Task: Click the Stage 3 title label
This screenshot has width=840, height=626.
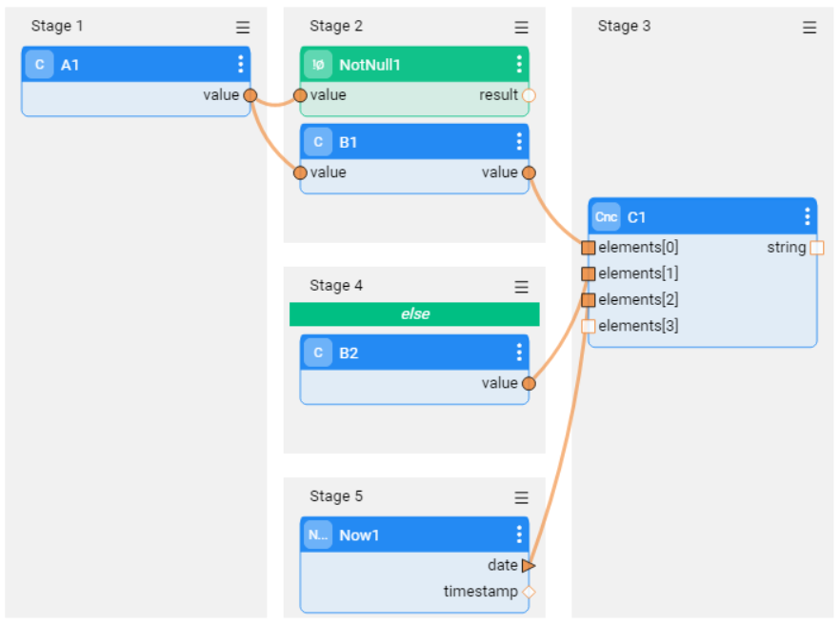Action: pos(624,26)
